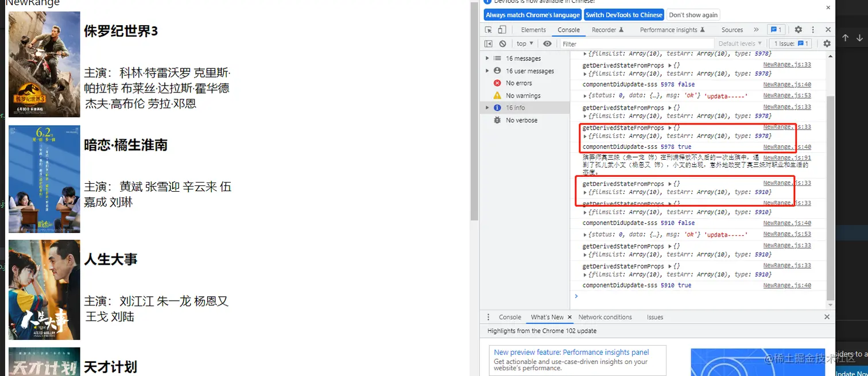Click the Don't show again button
The width and height of the screenshot is (868, 376).
point(693,15)
